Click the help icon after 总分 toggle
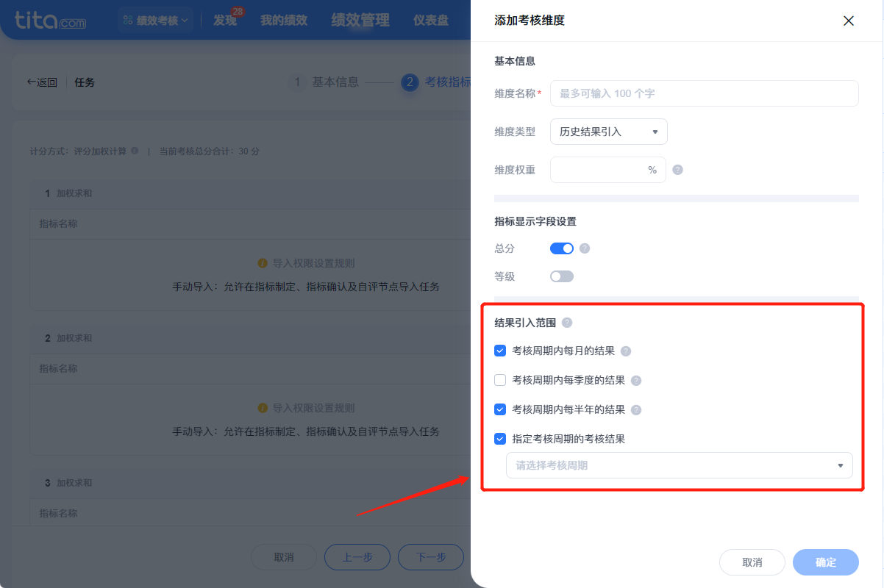The width and height of the screenshot is (884, 588). click(x=586, y=248)
